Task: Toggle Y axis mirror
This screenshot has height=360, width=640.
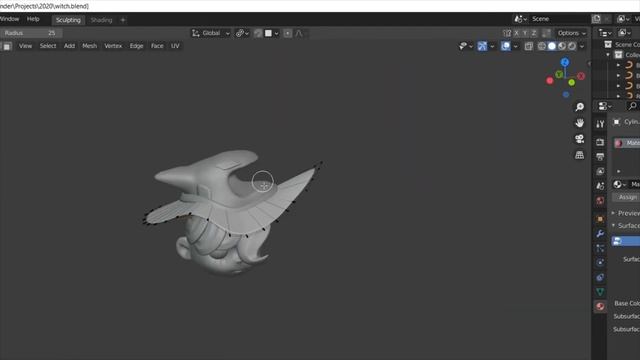Action: (x=525, y=33)
